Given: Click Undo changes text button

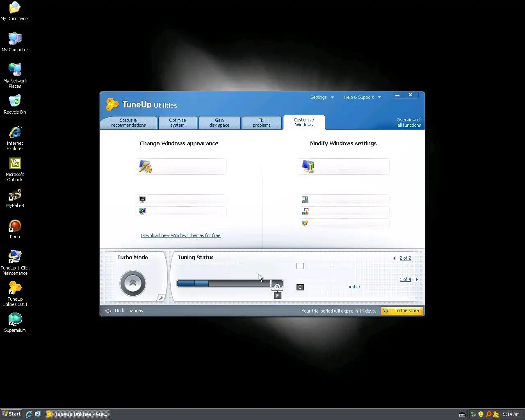Looking at the screenshot, I should click(129, 311).
